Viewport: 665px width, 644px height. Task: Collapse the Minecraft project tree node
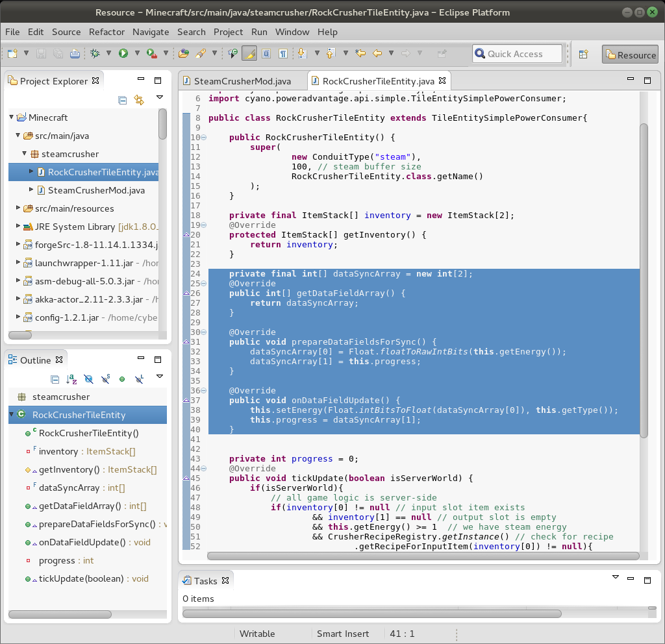[12, 117]
